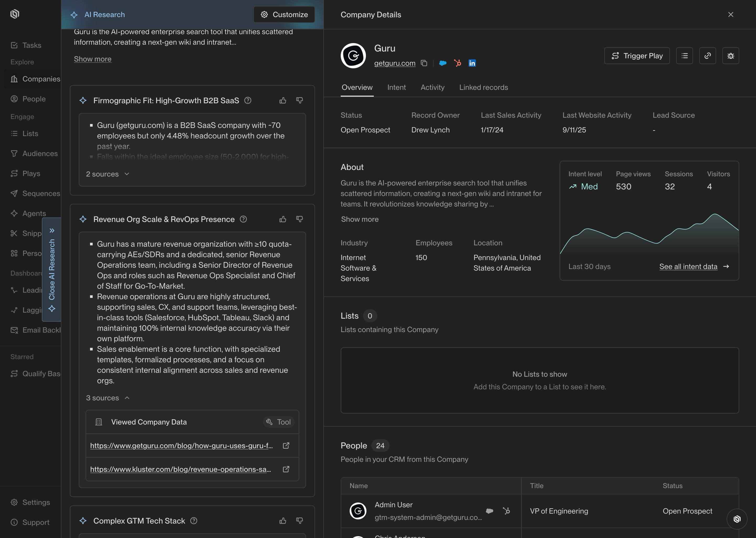The image size is (756, 538).
Task: Show more of the About description
Action: click(360, 219)
